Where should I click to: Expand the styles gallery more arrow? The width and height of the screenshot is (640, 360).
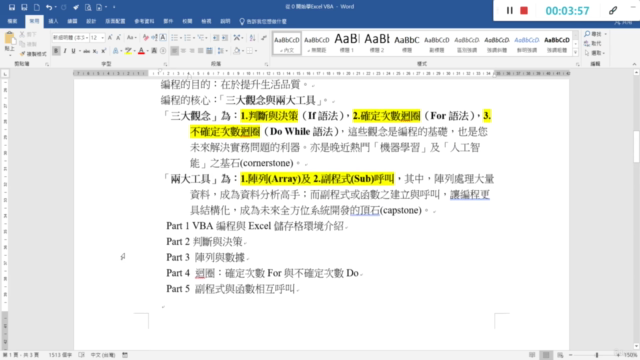point(576,53)
